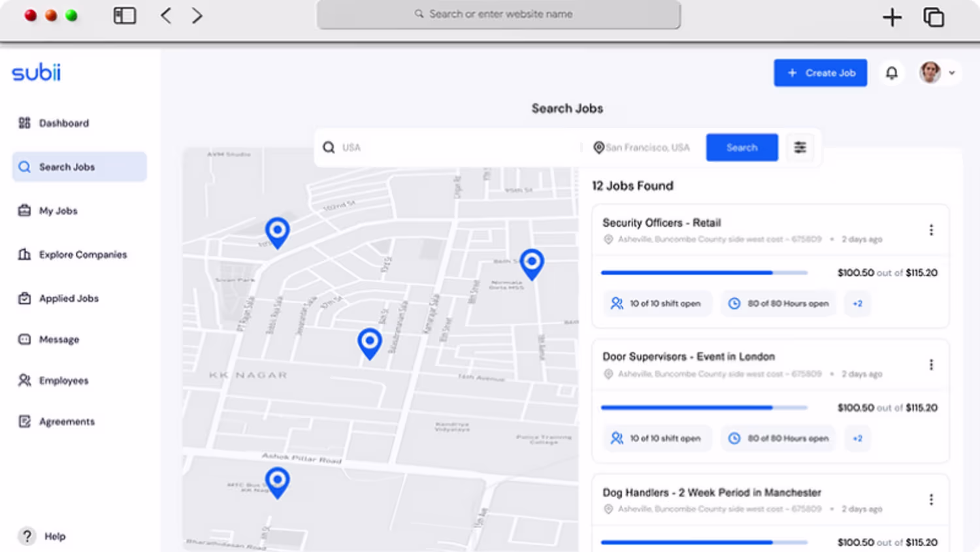Click the user profile avatar

[930, 73]
